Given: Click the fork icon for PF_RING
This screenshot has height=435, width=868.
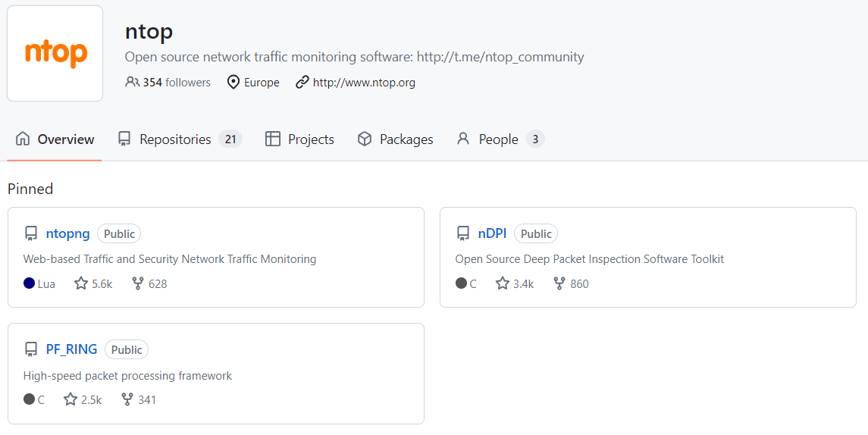Looking at the screenshot, I should click(127, 399).
